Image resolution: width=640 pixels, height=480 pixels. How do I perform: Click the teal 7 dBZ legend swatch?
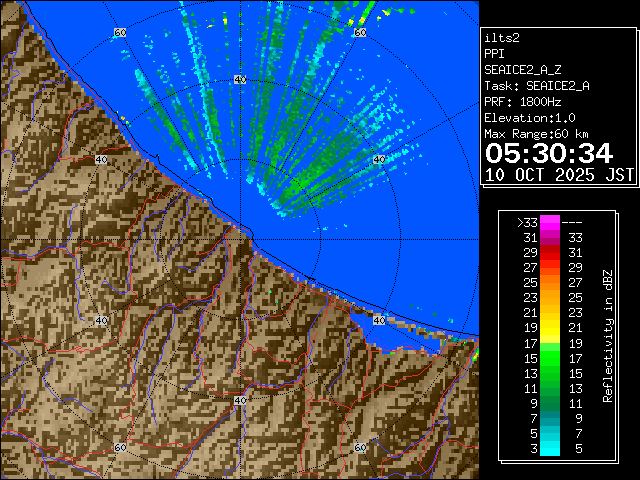pos(550,417)
